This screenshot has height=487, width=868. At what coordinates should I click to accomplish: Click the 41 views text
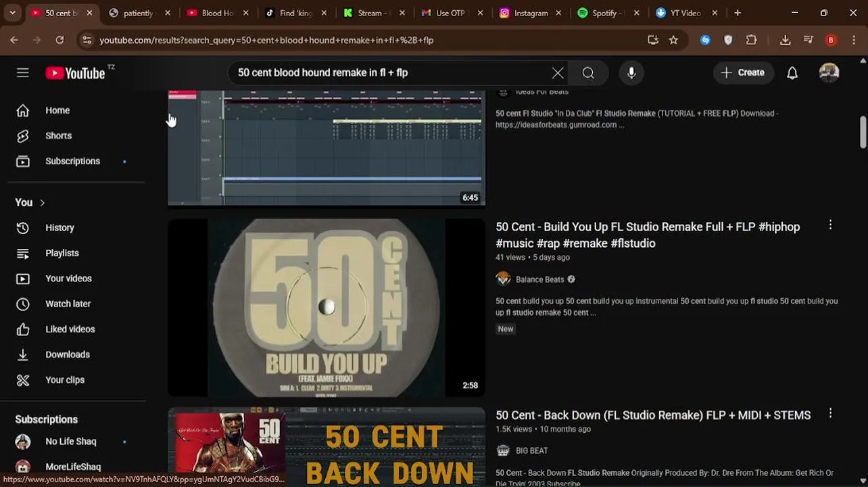[510, 258]
